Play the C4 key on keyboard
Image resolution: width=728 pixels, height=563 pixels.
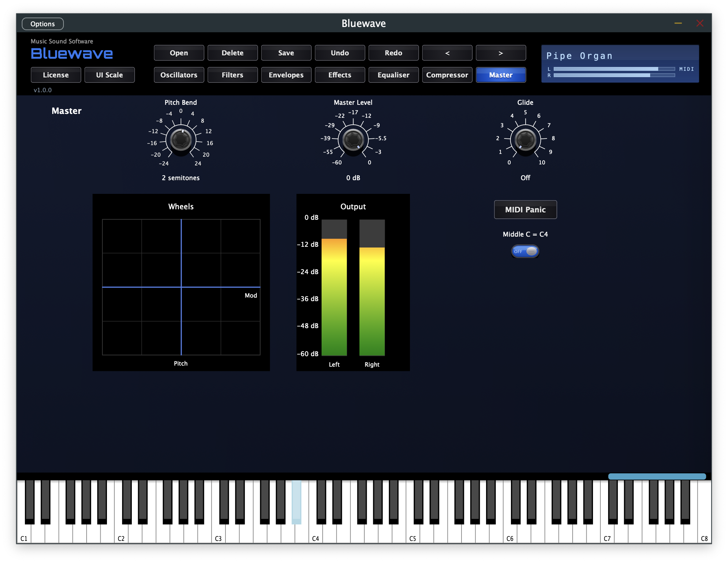(315, 533)
